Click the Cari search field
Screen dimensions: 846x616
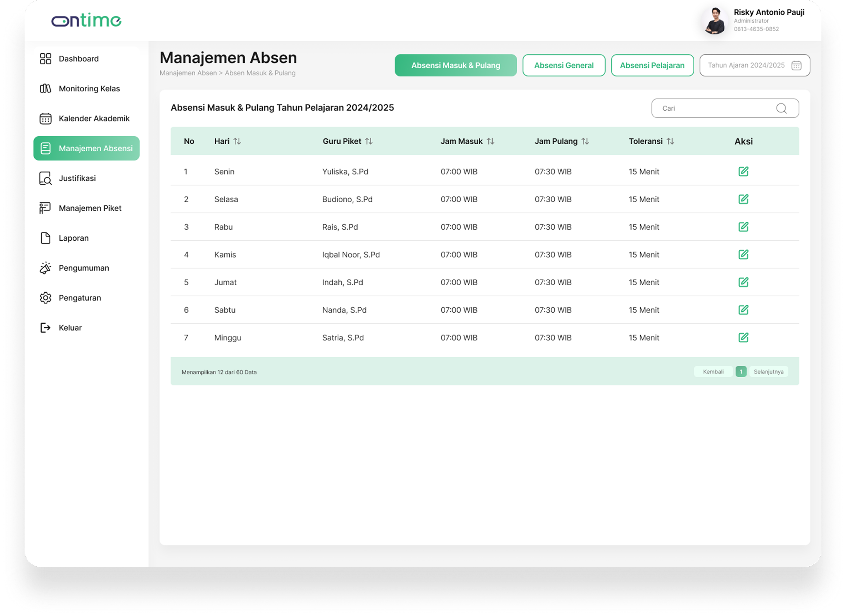[x=725, y=108]
